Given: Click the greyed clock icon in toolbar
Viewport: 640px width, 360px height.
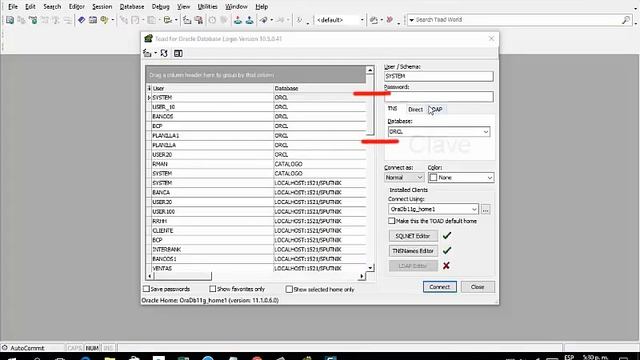Looking at the screenshot, I should [x=212, y=20].
